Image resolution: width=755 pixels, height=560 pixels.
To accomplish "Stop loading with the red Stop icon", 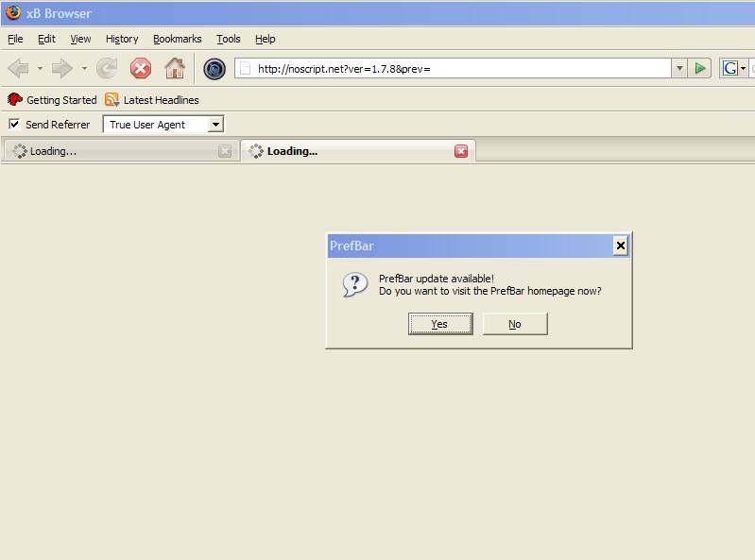I will pos(140,69).
